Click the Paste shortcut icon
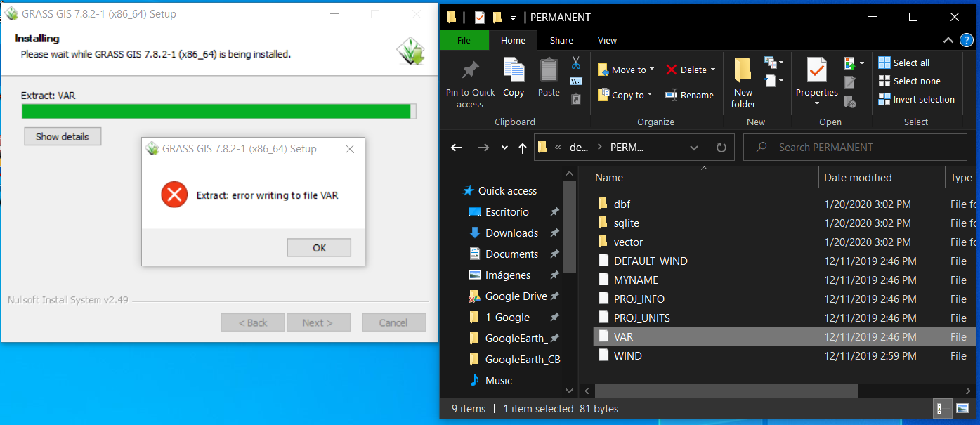 point(576,99)
